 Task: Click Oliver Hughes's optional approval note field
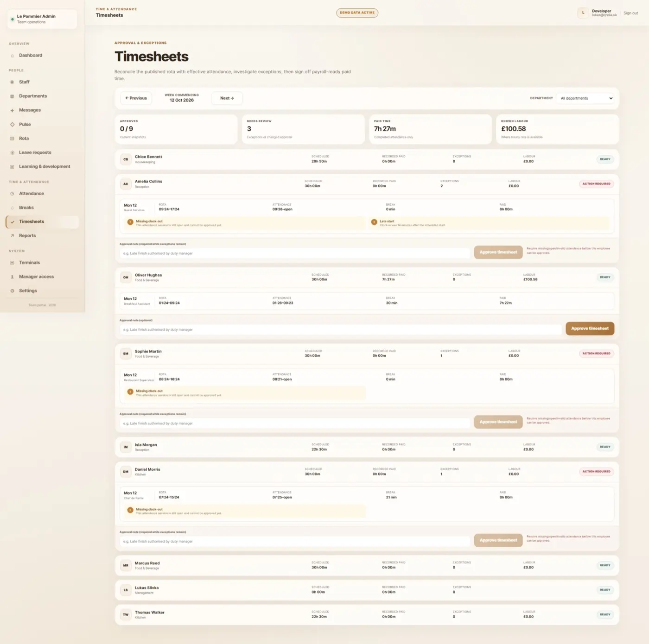tap(341, 330)
